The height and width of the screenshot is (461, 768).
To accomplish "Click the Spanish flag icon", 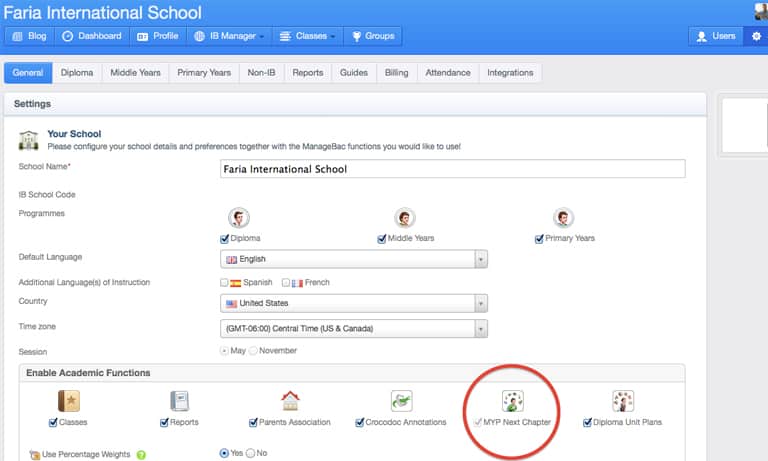I will tap(236, 283).
